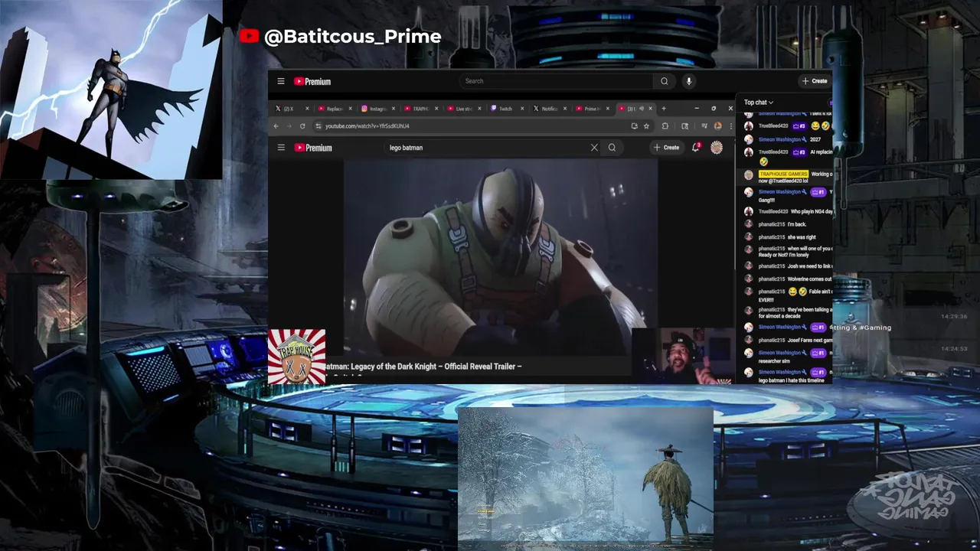Click TrueBleed420's "Who playin NG4" message
Image resolution: width=980 pixels, height=551 pixels.
click(x=811, y=211)
